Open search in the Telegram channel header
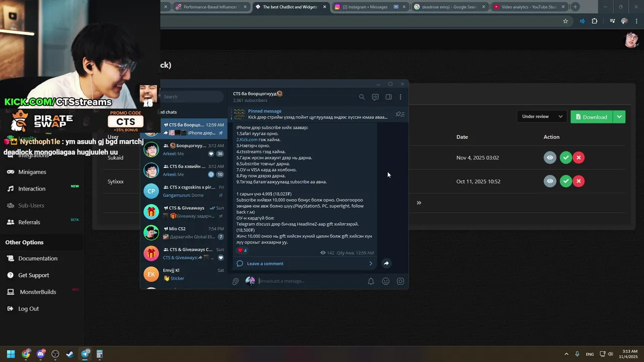 pyautogui.click(x=362, y=97)
